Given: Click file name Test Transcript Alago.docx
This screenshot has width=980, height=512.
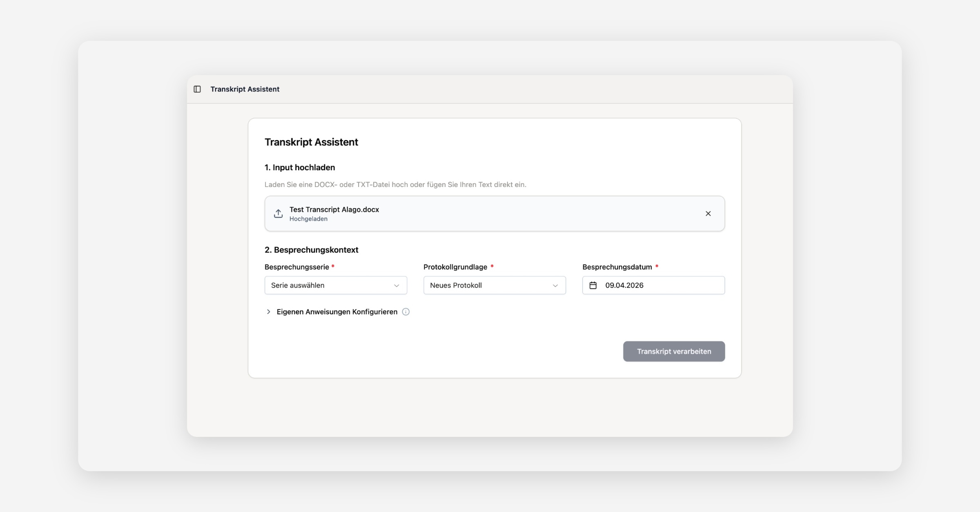Looking at the screenshot, I should click(x=334, y=209).
